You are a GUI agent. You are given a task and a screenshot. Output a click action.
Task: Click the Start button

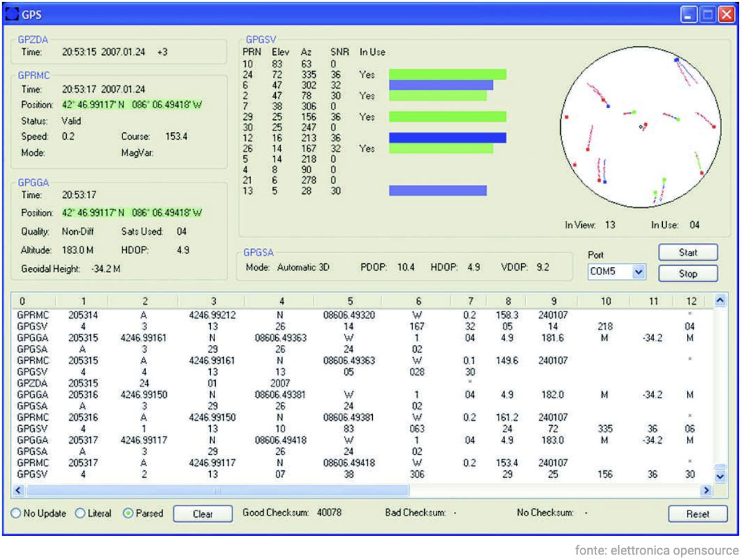688,252
